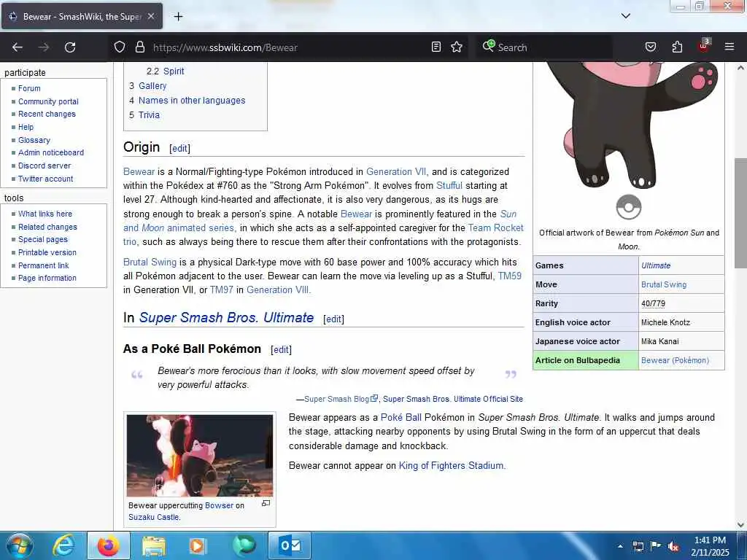Open Discord server link

click(x=44, y=166)
